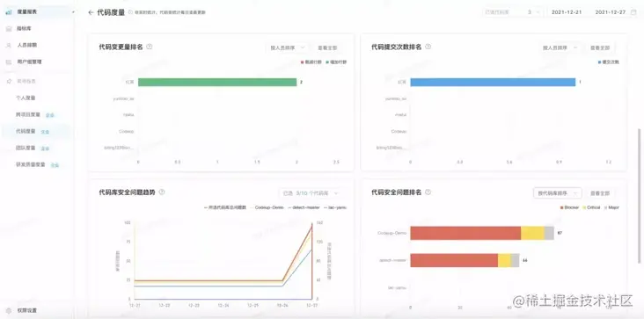This screenshot has height=319, width=644.
Task: Click the 指标库 sidebar icon
Action: [x=9, y=29]
